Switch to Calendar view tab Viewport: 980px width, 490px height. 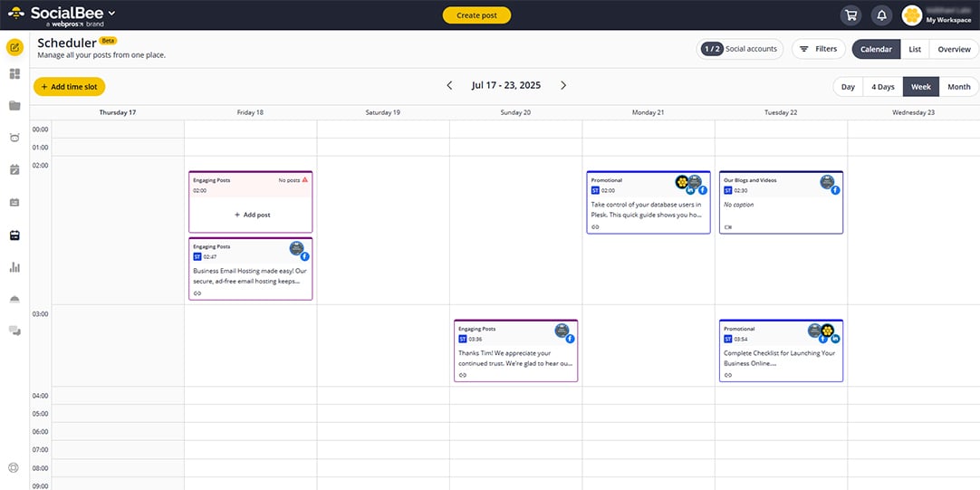click(876, 50)
